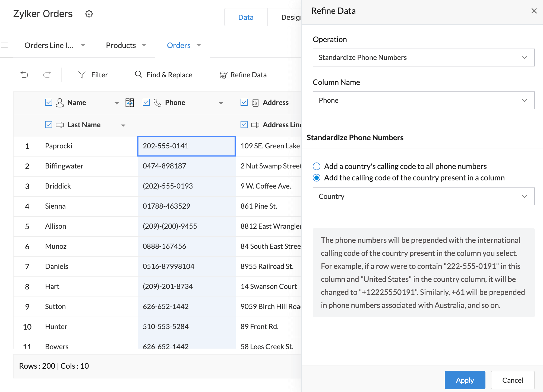
Task: Open the Filter funnel tool
Action: (82, 75)
